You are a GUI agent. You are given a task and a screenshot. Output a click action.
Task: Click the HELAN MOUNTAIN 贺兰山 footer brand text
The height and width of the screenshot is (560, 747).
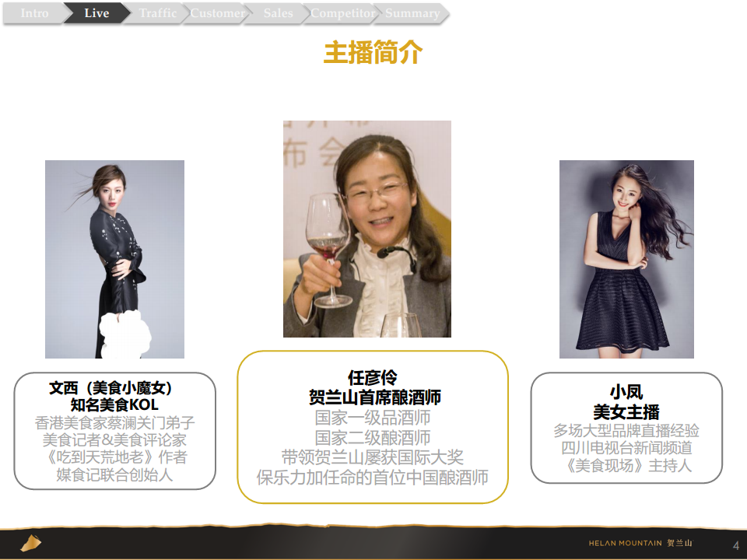640,543
